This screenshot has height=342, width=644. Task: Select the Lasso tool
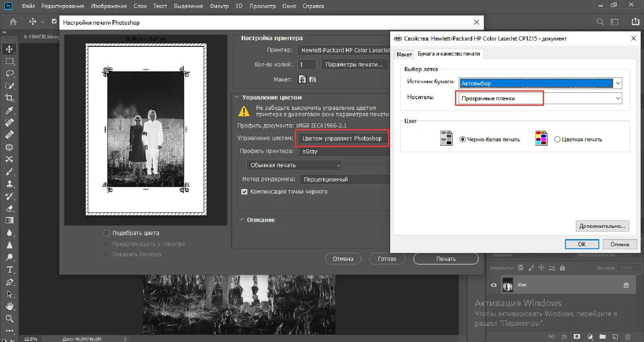(x=9, y=74)
